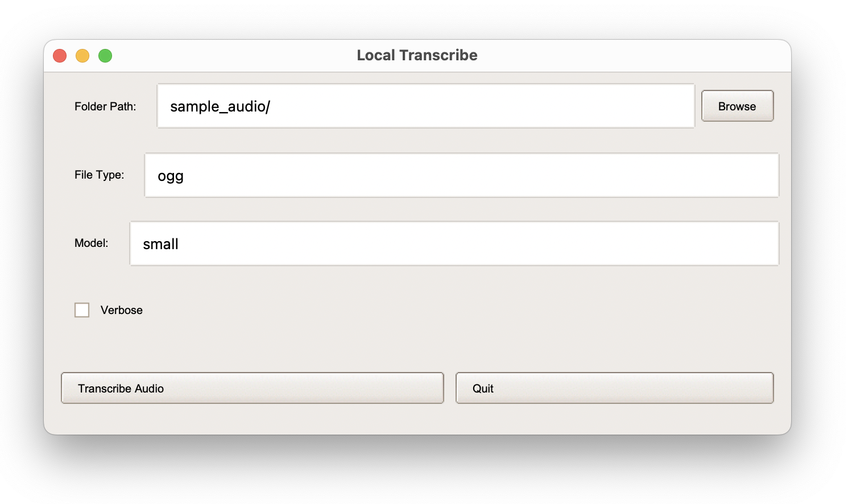
Task: Select the text sample_audio/ in Folder Path
Action: 220,106
